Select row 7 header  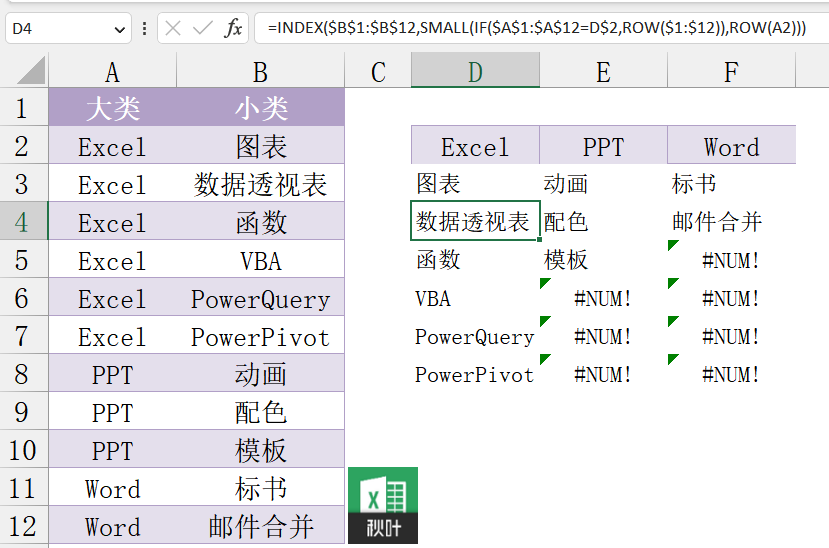[24, 336]
